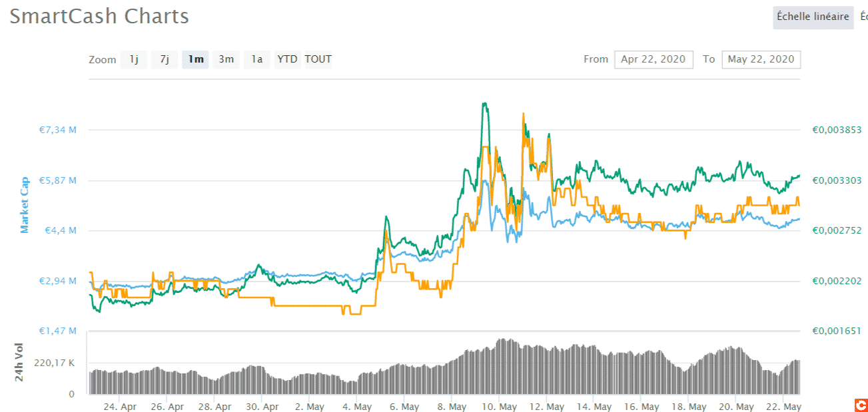Click the €5,87 M market cap label
This screenshot has width=868, height=412.
pos(58,180)
